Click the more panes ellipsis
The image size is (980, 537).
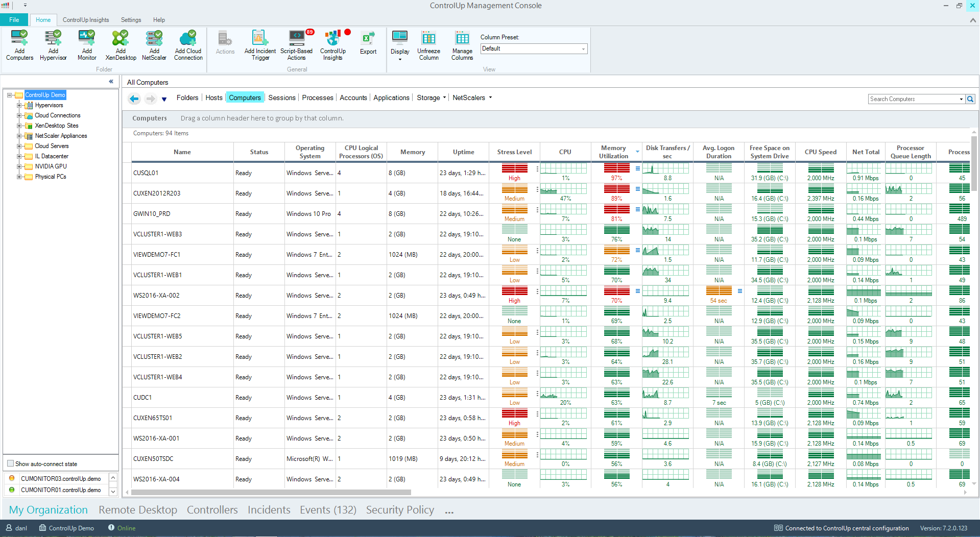click(449, 511)
